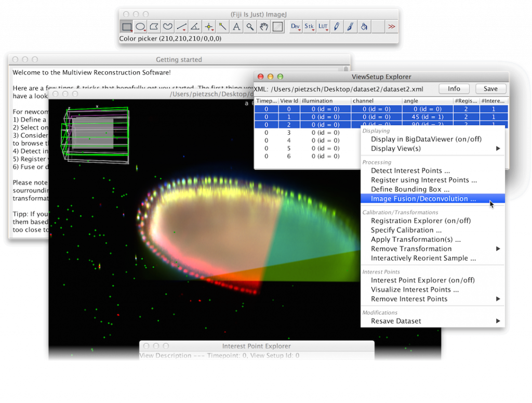Viewport: 532px width, 403px height.
Task: Select the Rectangle selection tool
Action: pyautogui.click(x=127, y=27)
